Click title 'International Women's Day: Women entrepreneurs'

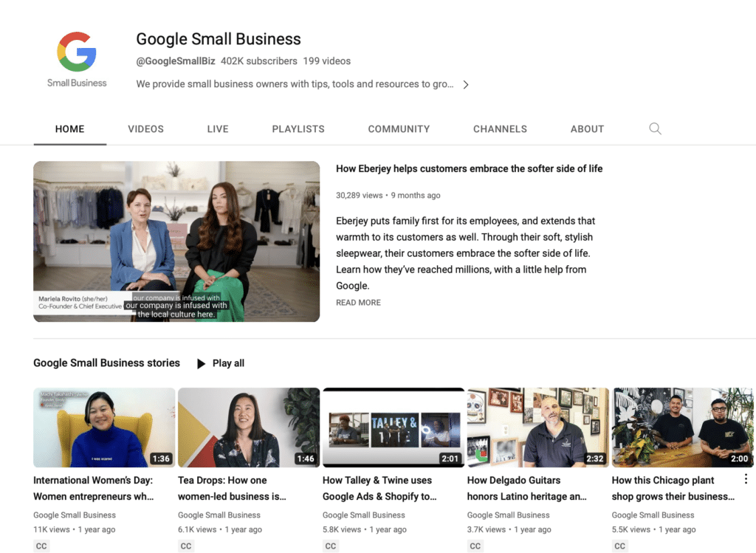pyautogui.click(x=94, y=488)
